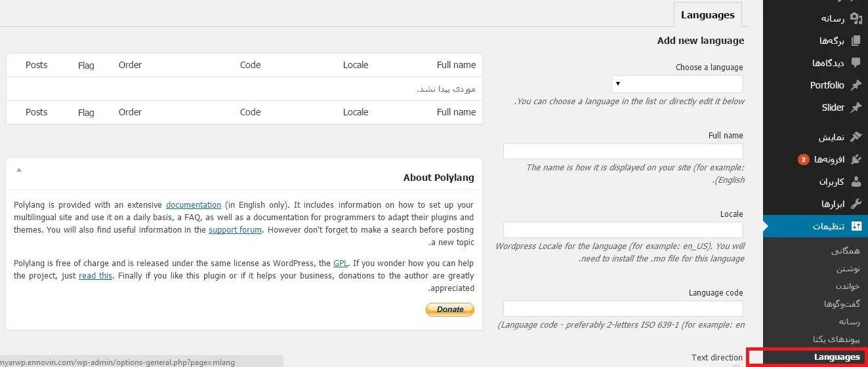Click the Text direction label
The image size is (868, 367).
(717, 358)
